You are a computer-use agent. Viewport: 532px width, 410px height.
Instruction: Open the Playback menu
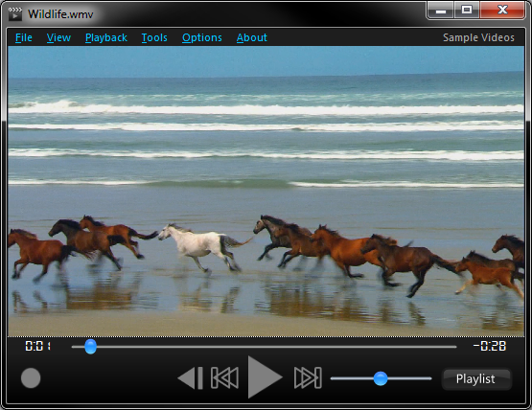(x=106, y=37)
